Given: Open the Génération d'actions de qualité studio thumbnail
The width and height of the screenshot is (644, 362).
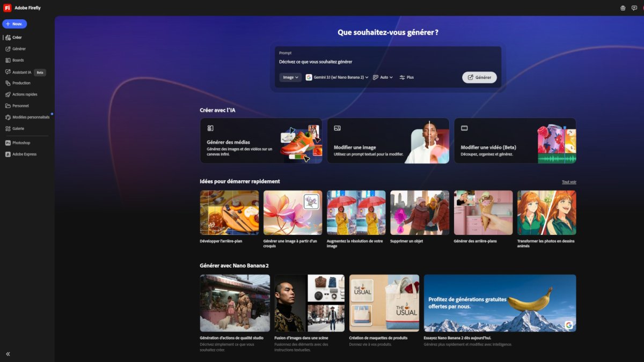Looking at the screenshot, I should tap(235, 303).
